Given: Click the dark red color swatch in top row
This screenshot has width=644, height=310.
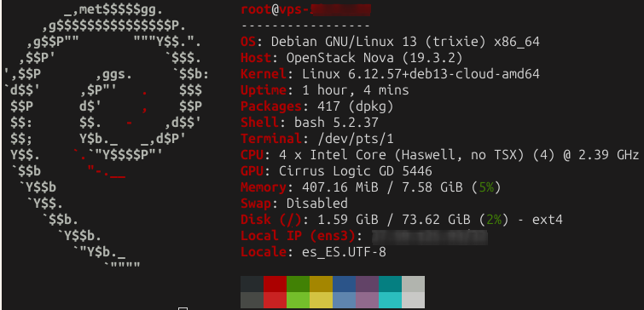Looking at the screenshot, I should click(x=275, y=284).
